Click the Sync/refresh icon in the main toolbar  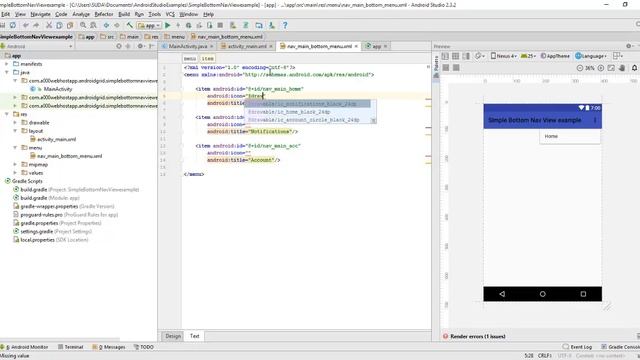point(13,25)
